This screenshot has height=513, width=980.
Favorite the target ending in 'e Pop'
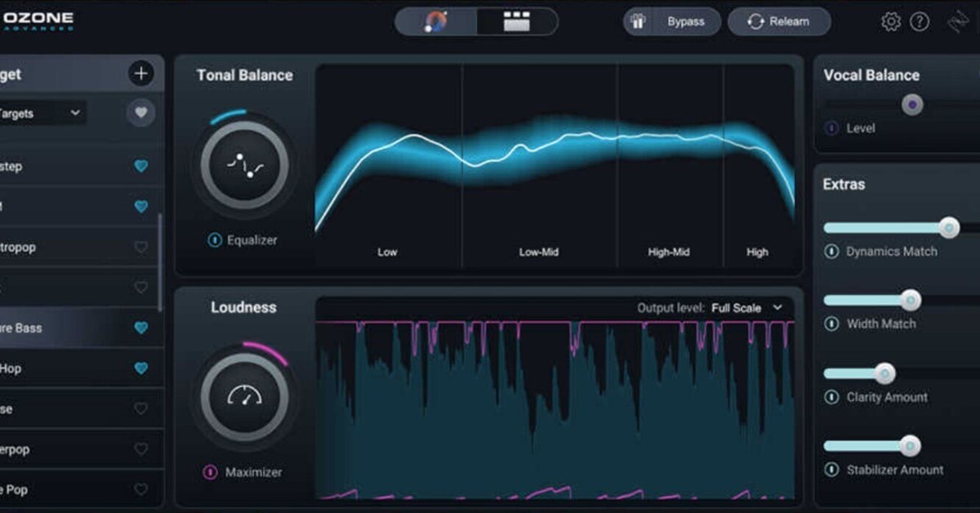[141, 489]
